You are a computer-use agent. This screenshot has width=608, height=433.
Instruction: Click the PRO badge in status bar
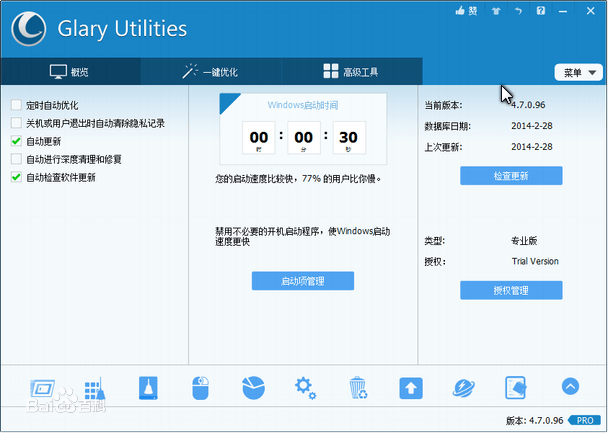[x=584, y=421]
